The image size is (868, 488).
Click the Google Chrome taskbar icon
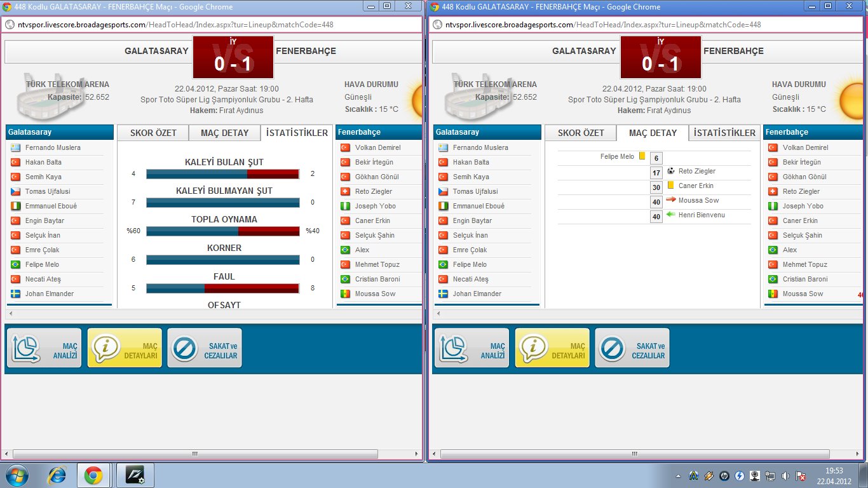(x=93, y=475)
